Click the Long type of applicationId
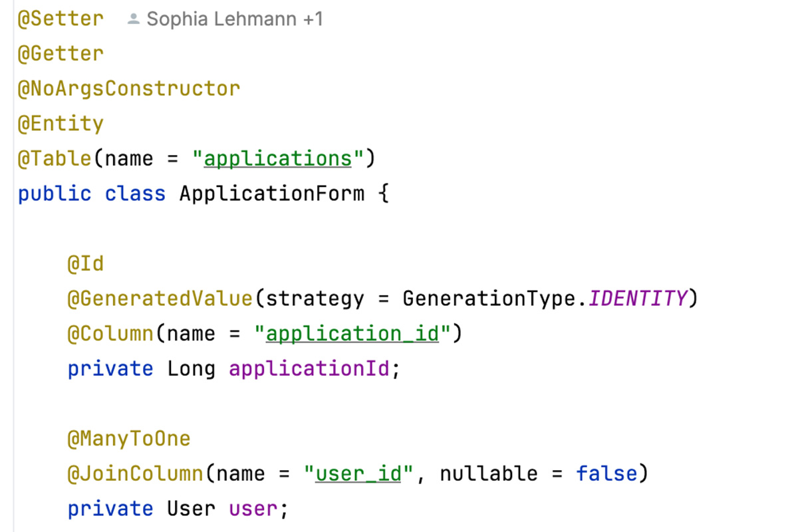The image size is (798, 532). point(191,368)
